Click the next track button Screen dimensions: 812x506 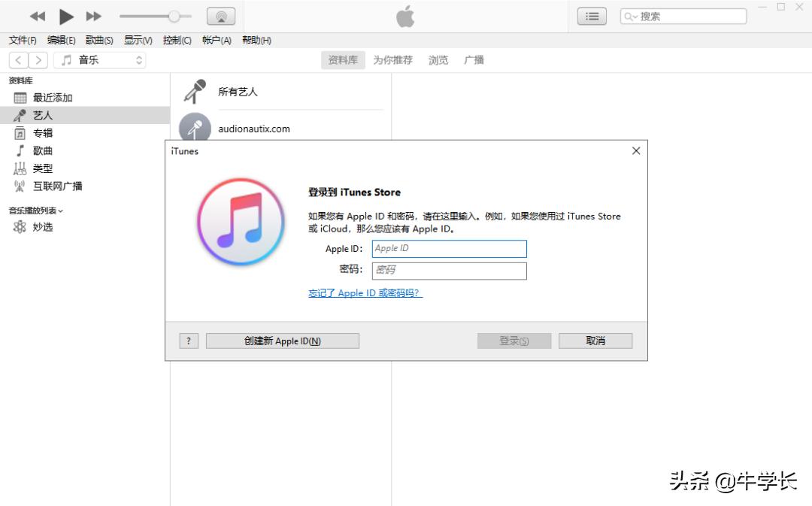coord(93,15)
